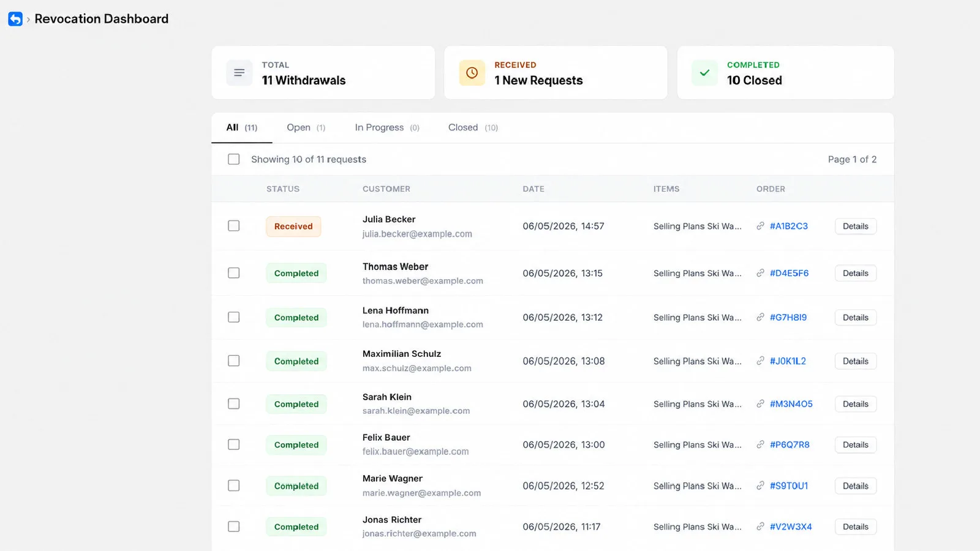Click the email julia.becker@example.com
The width and height of the screenshot is (980, 551).
coord(417,234)
